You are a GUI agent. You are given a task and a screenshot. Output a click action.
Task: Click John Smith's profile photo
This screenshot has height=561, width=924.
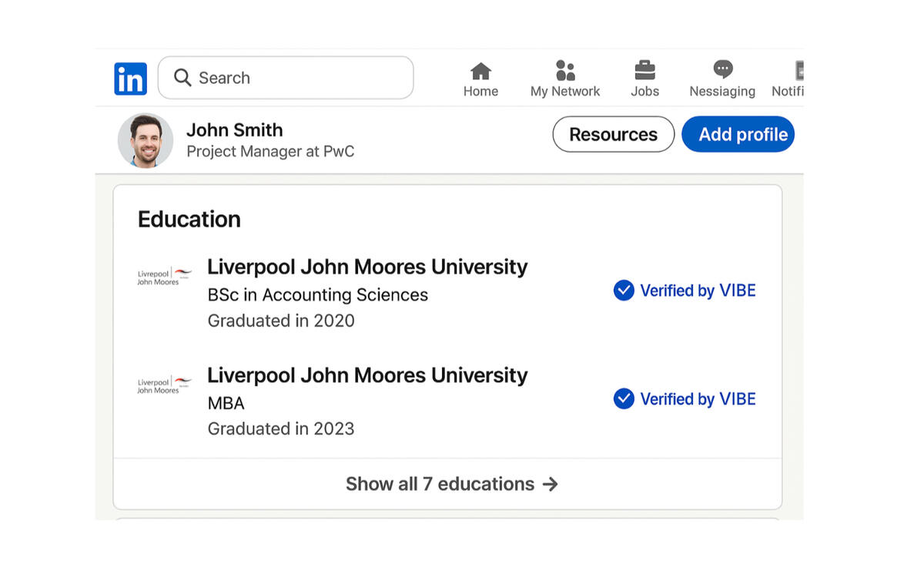[146, 141]
